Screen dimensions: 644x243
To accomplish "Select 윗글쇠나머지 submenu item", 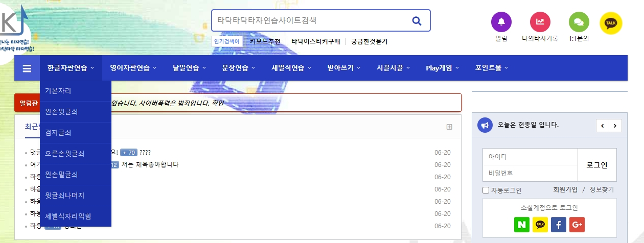I will click(76, 196).
